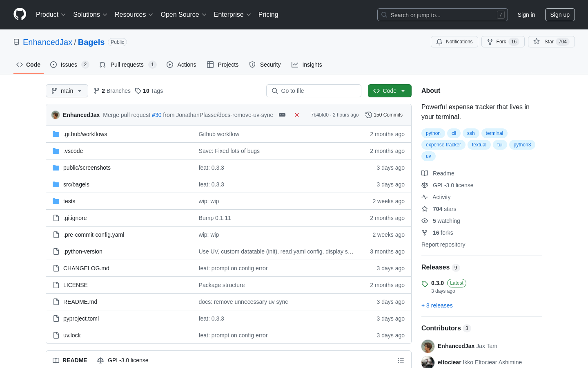View the 5 watching link
588x368 pixels.
(441, 221)
